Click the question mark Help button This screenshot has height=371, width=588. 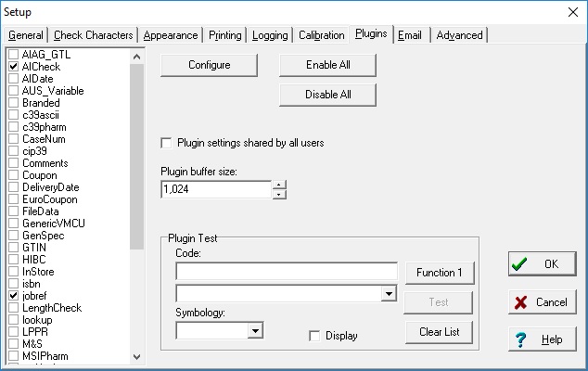point(542,339)
